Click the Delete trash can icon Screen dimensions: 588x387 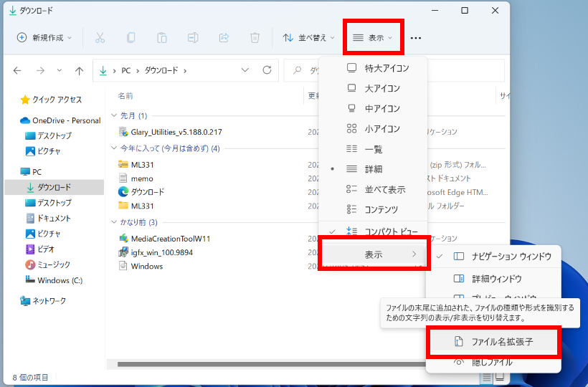pyautogui.click(x=255, y=37)
